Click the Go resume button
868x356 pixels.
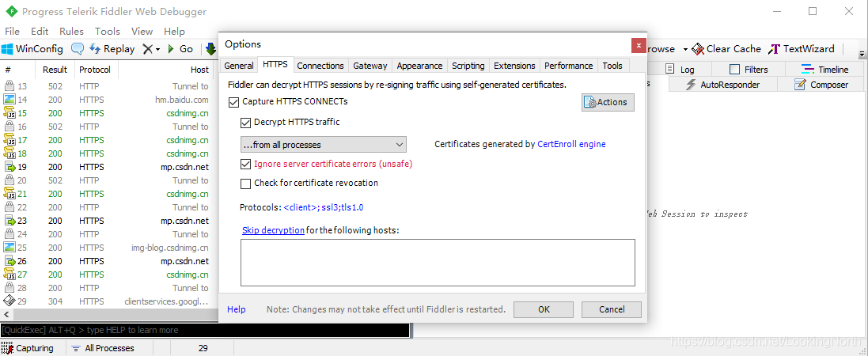(x=180, y=49)
